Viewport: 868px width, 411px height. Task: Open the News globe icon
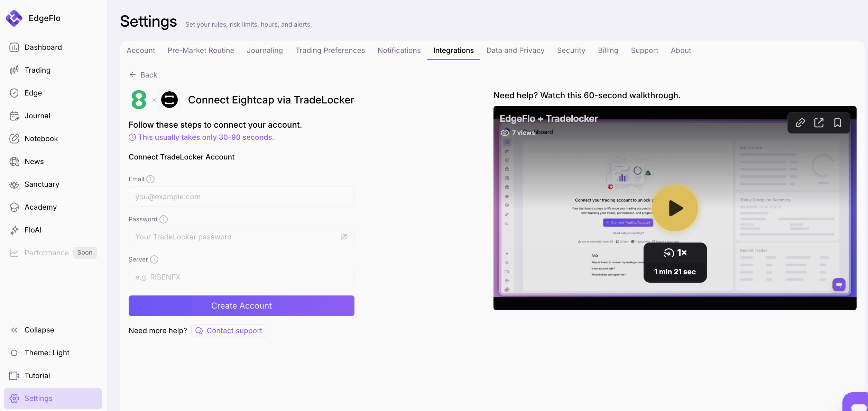click(x=14, y=162)
